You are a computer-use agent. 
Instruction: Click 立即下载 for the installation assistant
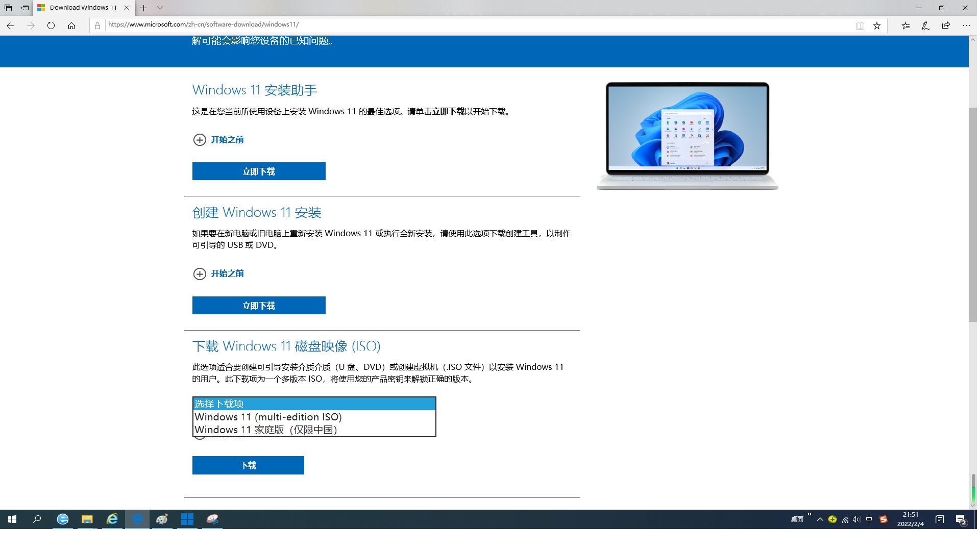pos(258,171)
